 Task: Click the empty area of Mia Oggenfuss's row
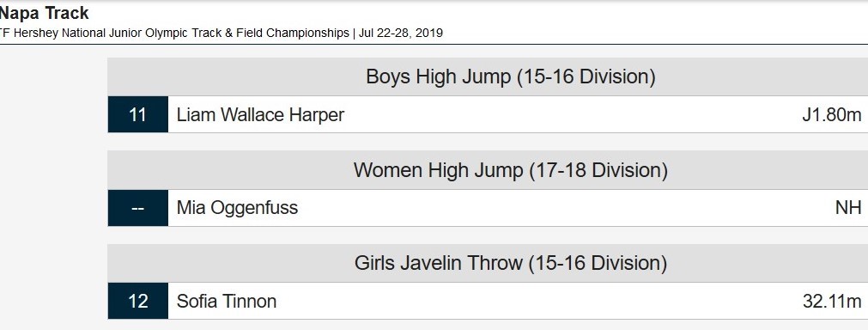point(565,208)
